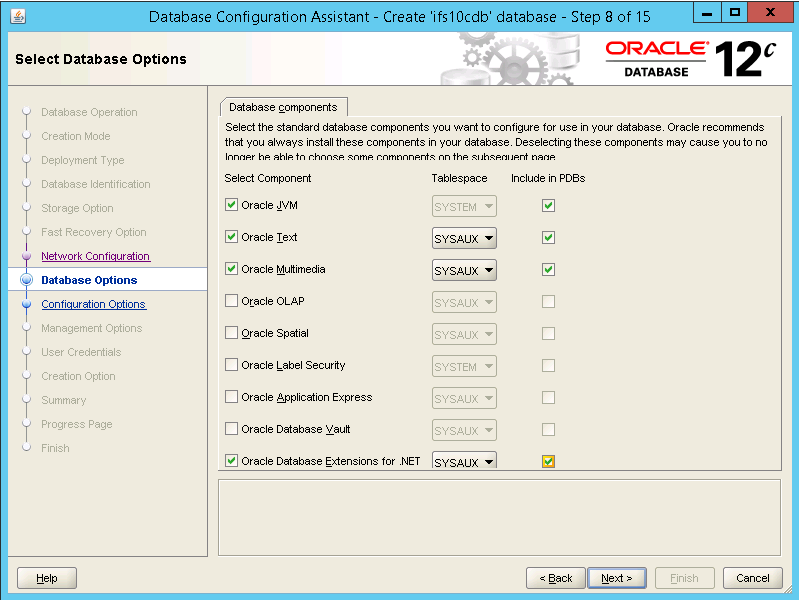799x600 pixels.
Task: Go to the Network Configuration step
Action: (95, 256)
